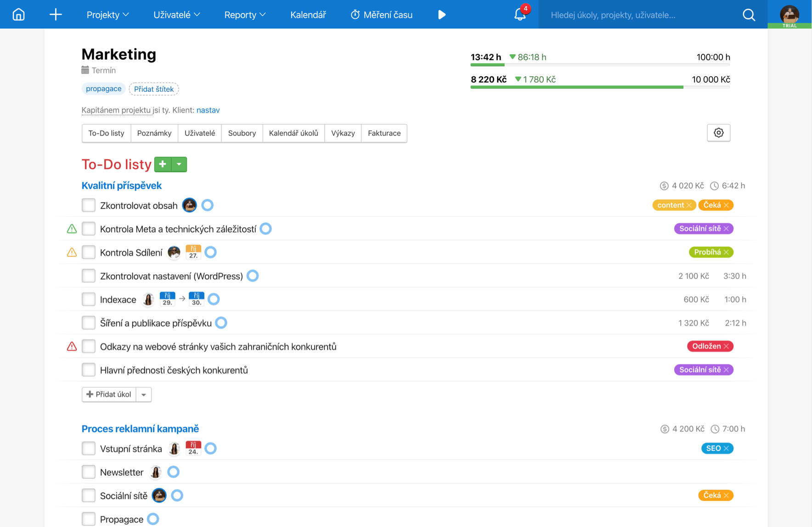Expand green arrow dropdown beside To-Do listy

[179, 164]
